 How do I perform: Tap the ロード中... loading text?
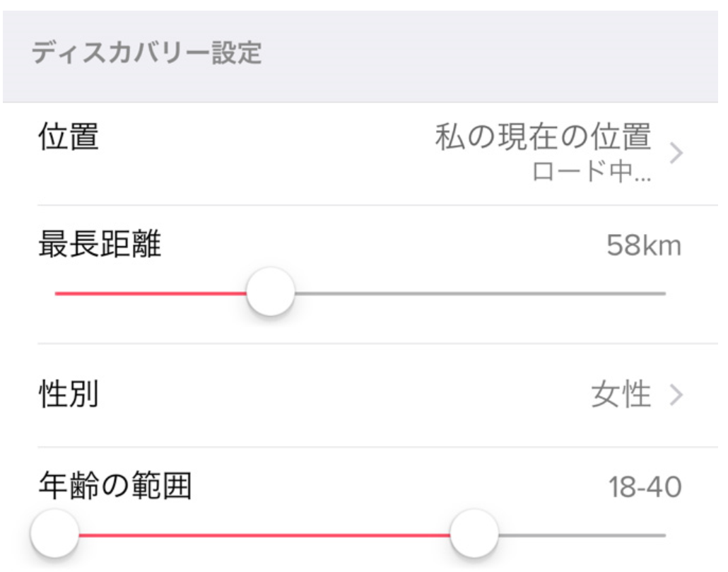click(x=591, y=173)
